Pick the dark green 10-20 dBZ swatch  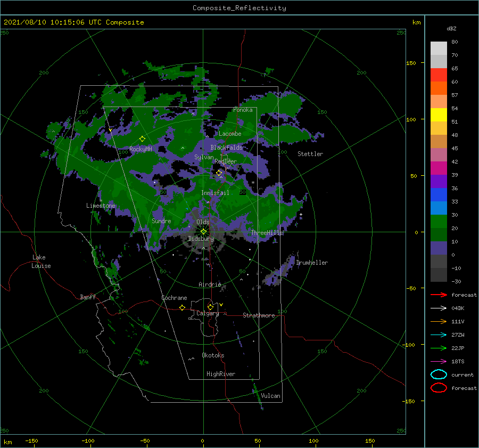[439, 235]
